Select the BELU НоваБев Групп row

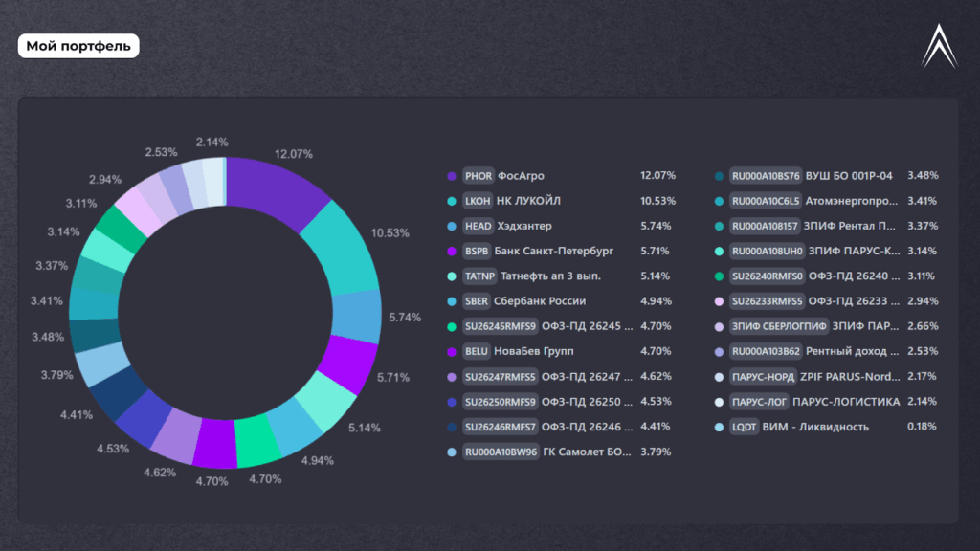coord(561,351)
